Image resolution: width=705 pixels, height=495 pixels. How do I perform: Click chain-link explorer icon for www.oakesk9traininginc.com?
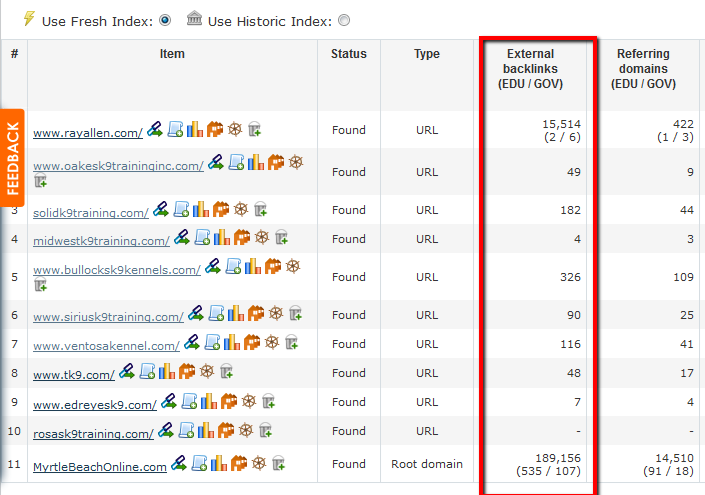216,162
